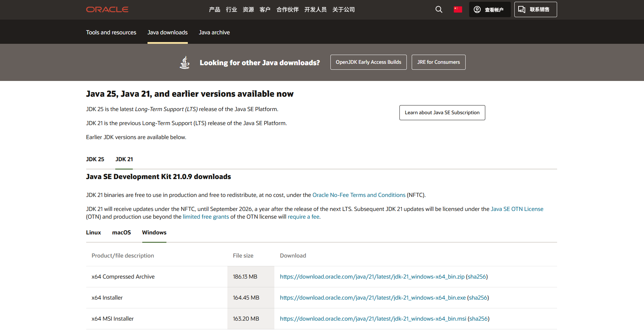The height and width of the screenshot is (335, 644).
Task: Expand the 资源 navigation menu
Action: [248, 9]
